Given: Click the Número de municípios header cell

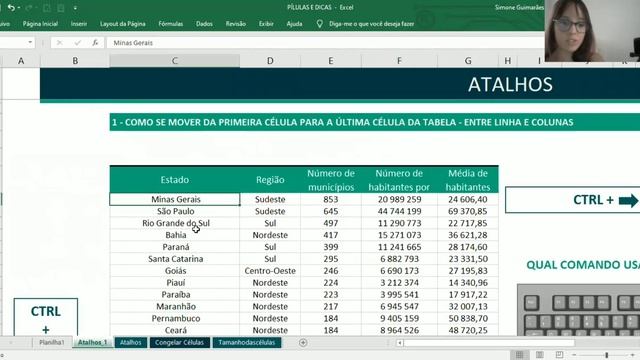Looking at the screenshot, I should pos(331,180).
